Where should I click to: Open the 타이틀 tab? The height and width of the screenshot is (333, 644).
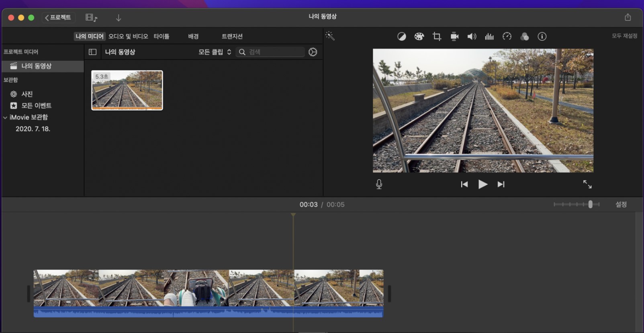point(162,36)
